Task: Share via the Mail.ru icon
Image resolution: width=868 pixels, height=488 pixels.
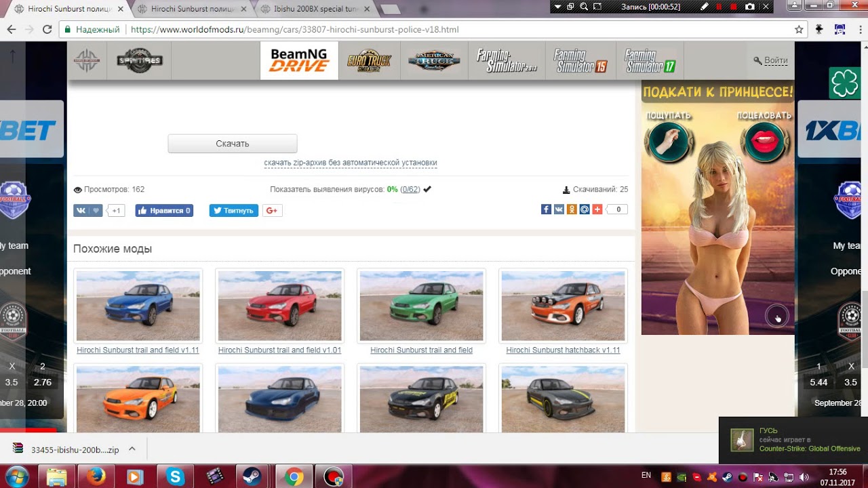Action: [x=585, y=209]
